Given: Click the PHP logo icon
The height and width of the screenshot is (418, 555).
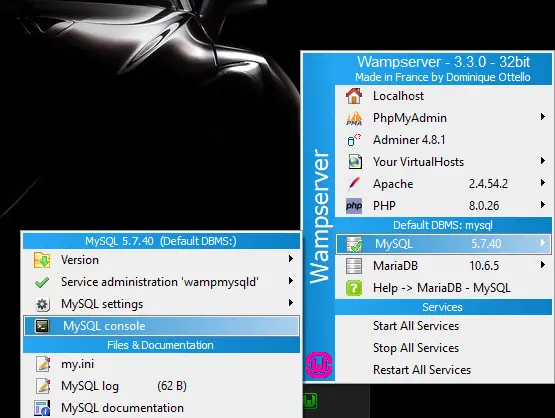Looking at the screenshot, I should click(x=354, y=206).
